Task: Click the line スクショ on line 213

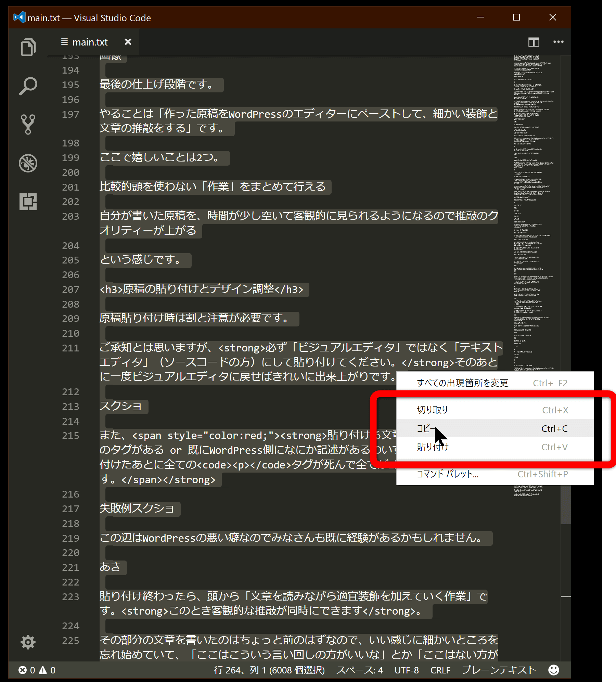Action: [x=120, y=406]
